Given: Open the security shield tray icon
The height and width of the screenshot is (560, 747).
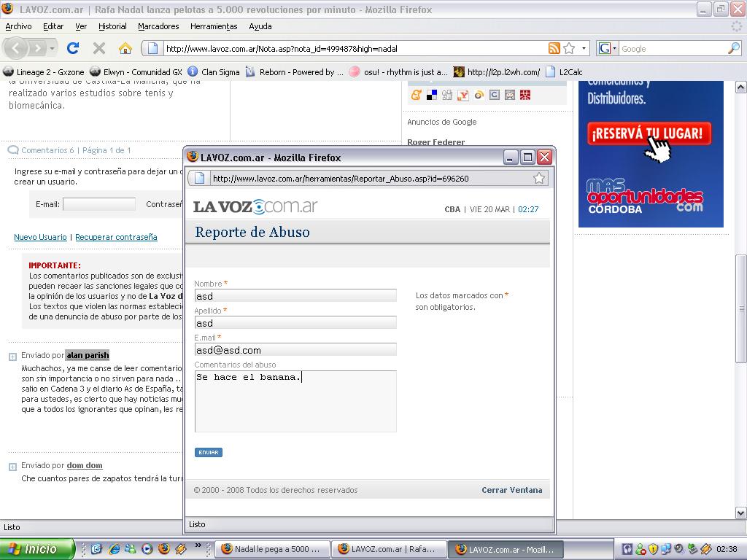Looking at the screenshot, I should 653,549.
